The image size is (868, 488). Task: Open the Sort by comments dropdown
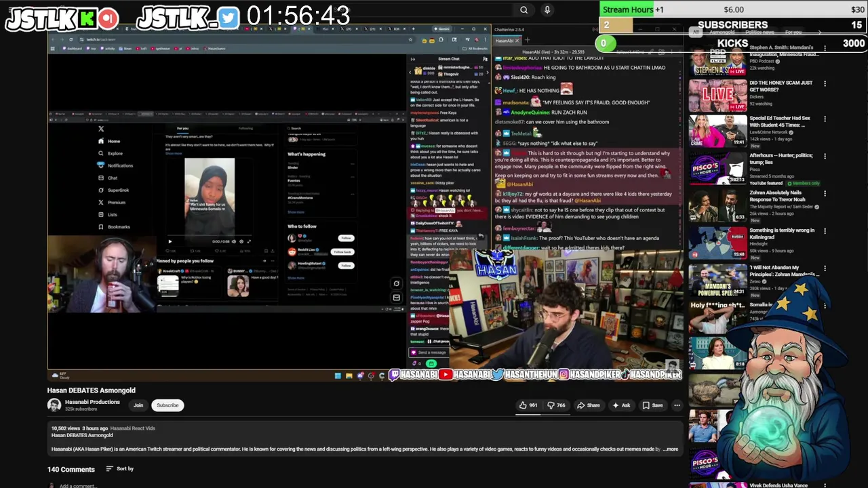click(x=119, y=469)
